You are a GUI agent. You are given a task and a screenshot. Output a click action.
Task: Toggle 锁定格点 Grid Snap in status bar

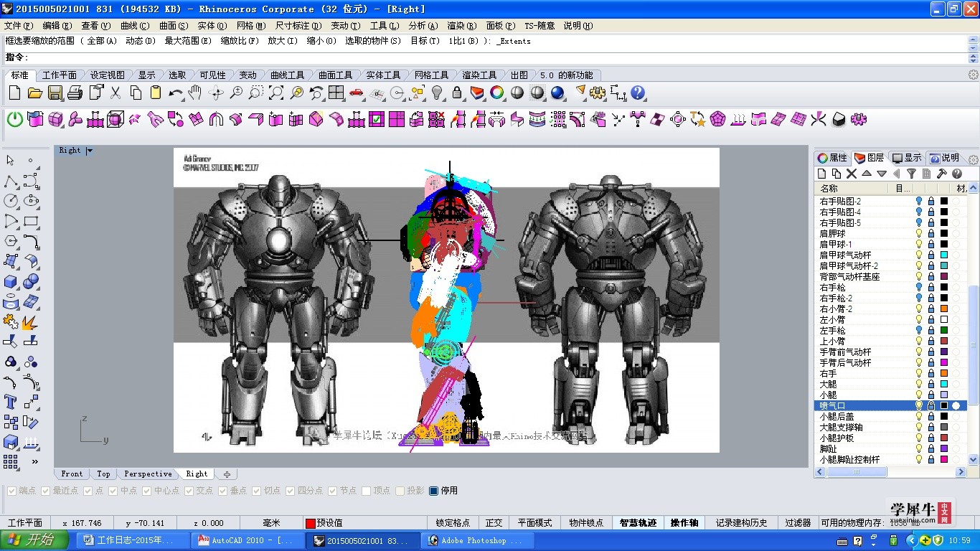pos(453,523)
